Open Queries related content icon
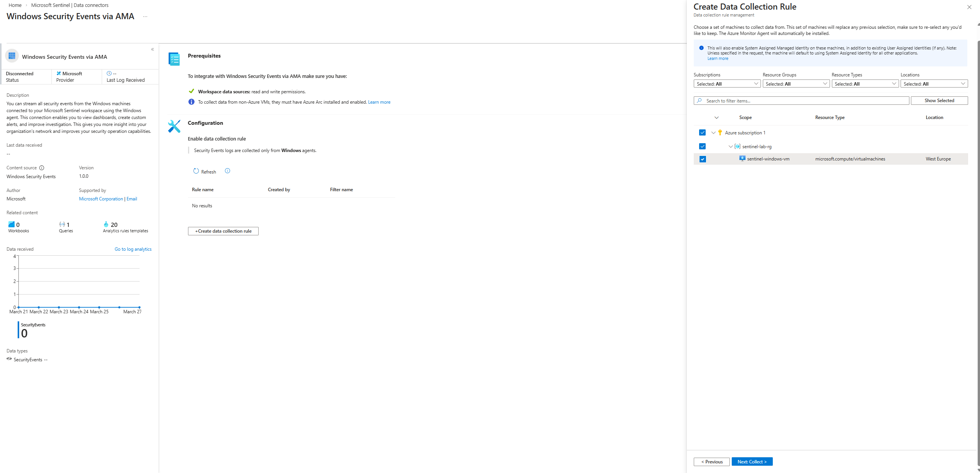 click(x=62, y=224)
